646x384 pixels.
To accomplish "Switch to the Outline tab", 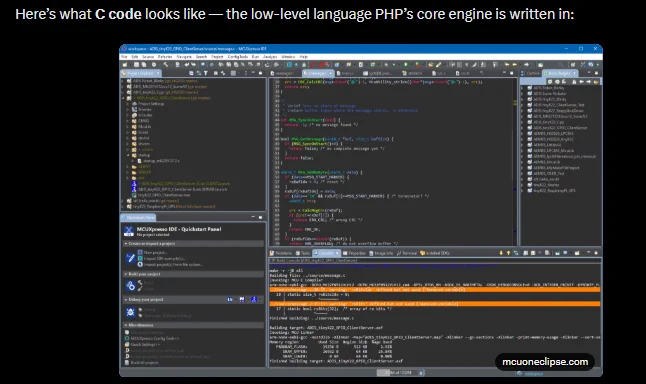I will point(531,73).
